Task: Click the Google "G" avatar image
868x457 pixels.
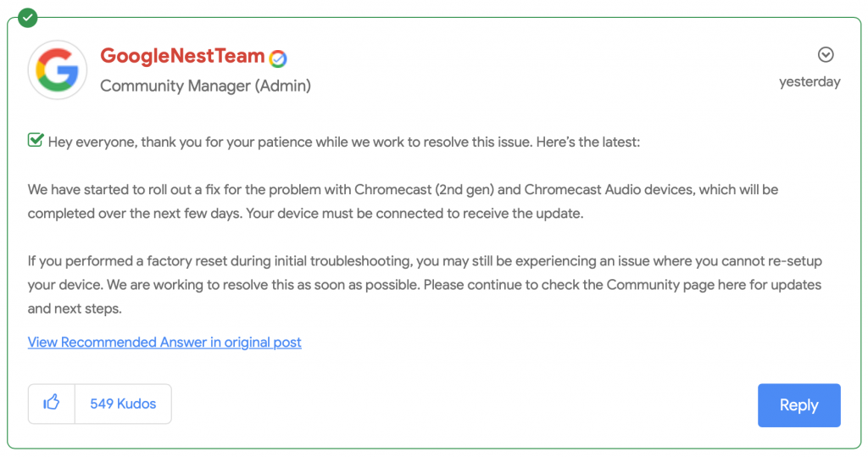Action: [58, 70]
